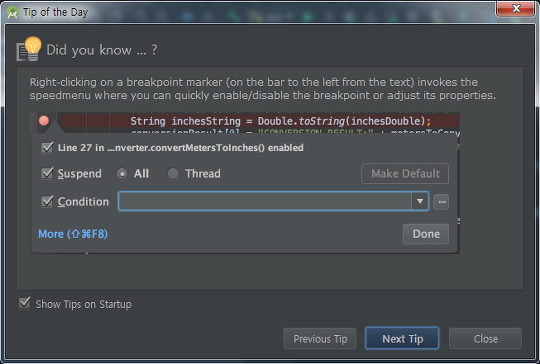Image resolution: width=540 pixels, height=364 pixels.
Task: Select the Thread radio button
Action: coord(173,174)
